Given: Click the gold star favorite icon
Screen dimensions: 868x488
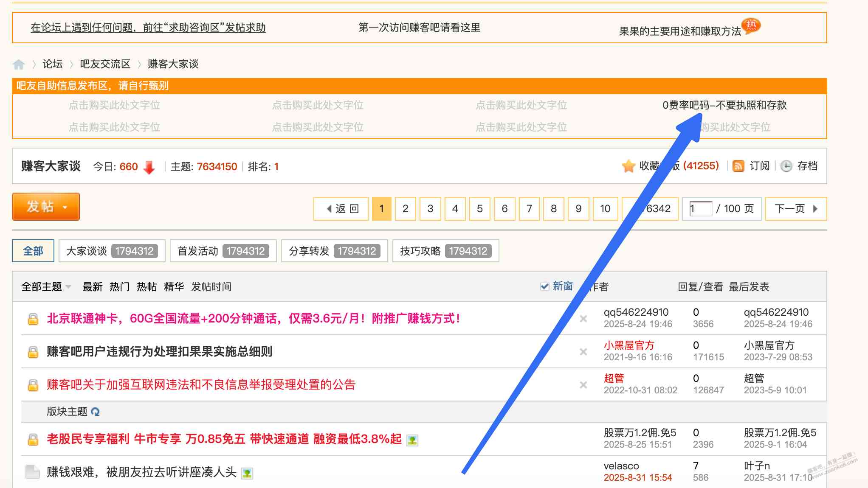Looking at the screenshot, I should (x=628, y=166).
